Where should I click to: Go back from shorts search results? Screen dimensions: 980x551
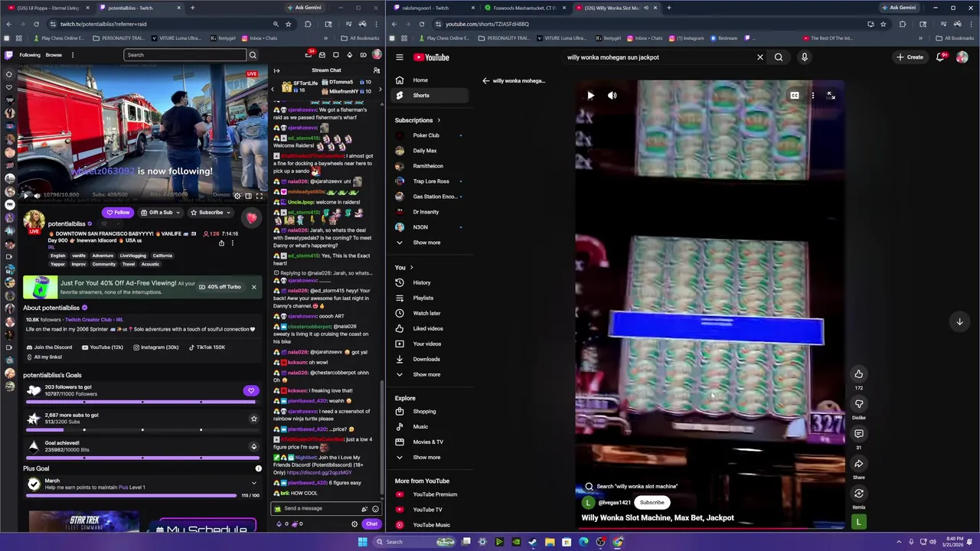click(485, 81)
